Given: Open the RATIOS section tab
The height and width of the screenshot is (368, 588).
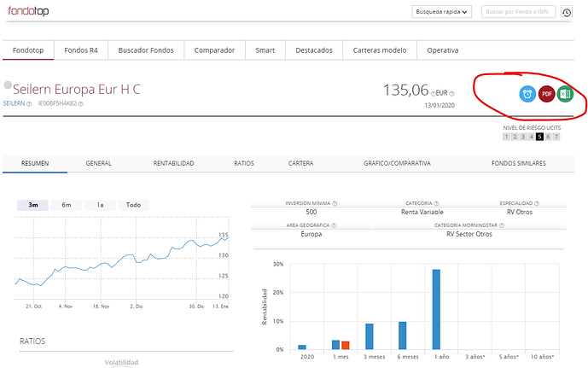Looking at the screenshot, I should coord(244,164).
